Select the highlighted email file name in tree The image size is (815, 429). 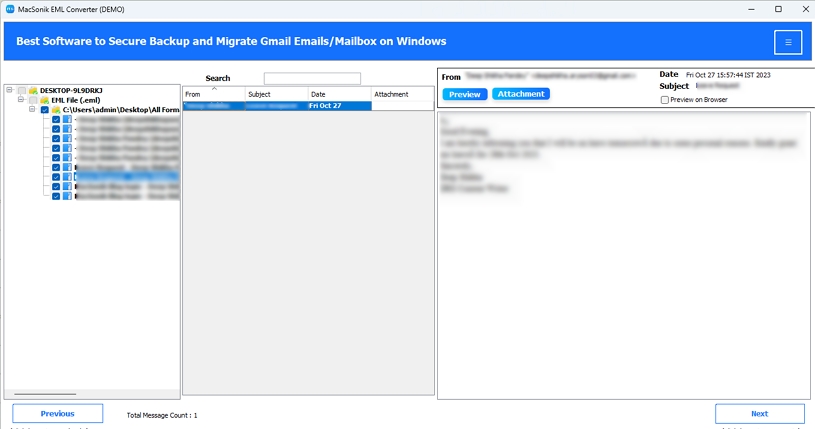tap(126, 177)
